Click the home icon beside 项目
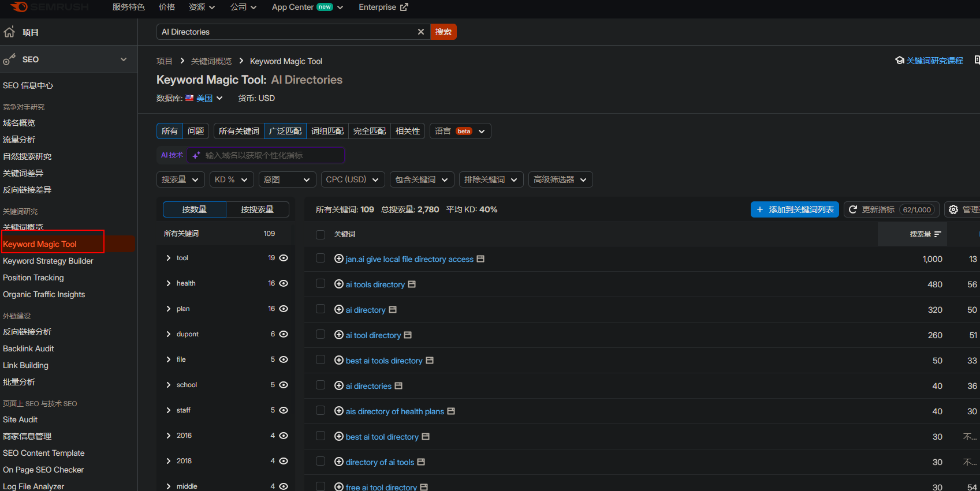Image resolution: width=980 pixels, height=491 pixels. tap(9, 32)
